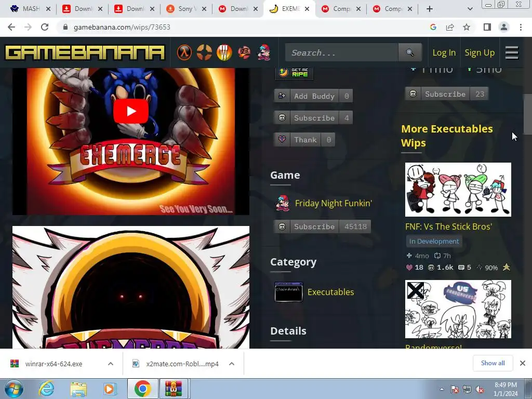Click Log In link

click(x=444, y=52)
